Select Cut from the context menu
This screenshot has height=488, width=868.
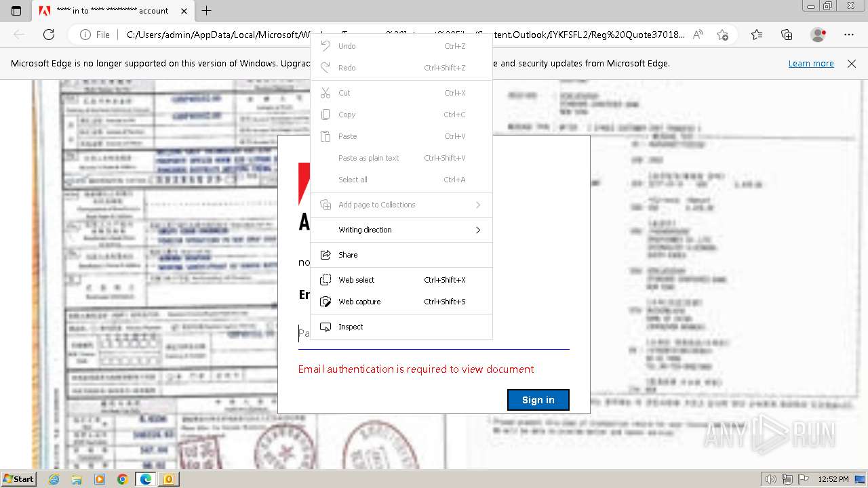pos(401,93)
